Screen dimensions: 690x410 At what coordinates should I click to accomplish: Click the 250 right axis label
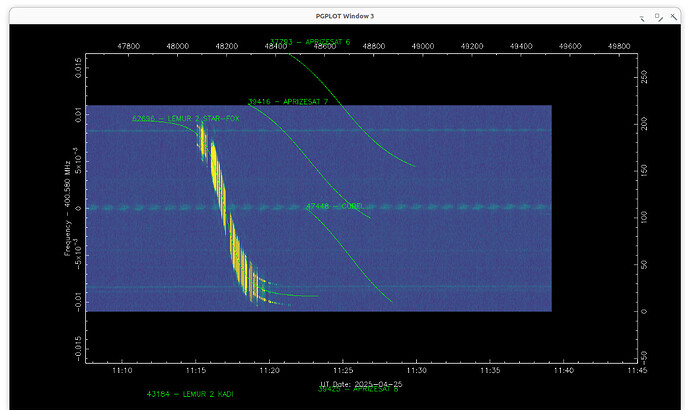pyautogui.click(x=644, y=77)
